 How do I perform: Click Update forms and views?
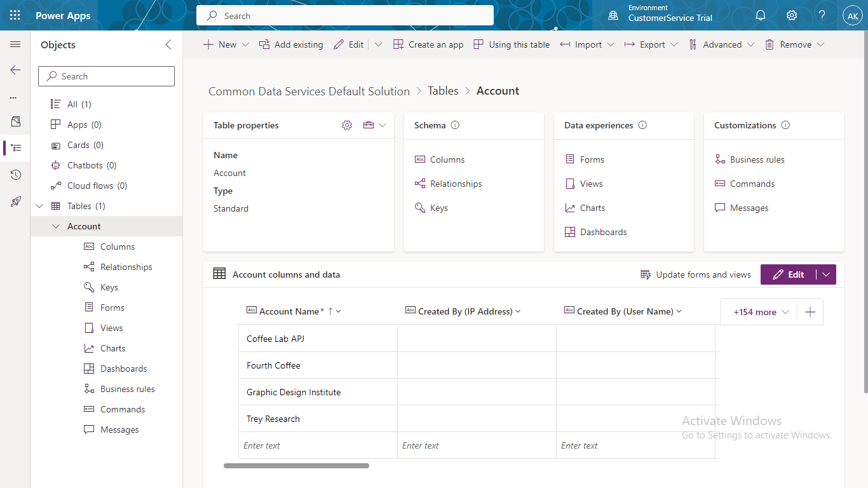pyautogui.click(x=696, y=274)
